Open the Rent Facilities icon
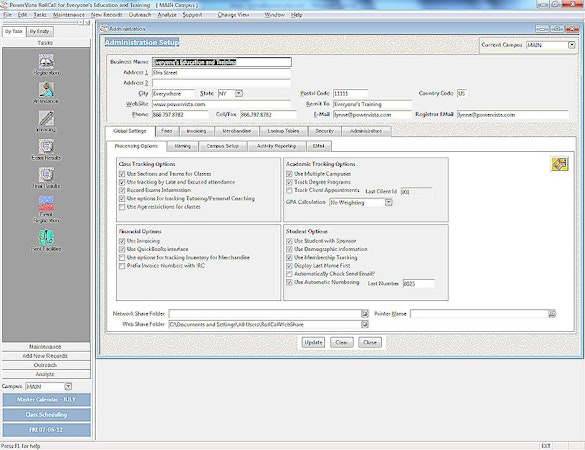Viewport: 585px width, 450px height. pos(46,237)
